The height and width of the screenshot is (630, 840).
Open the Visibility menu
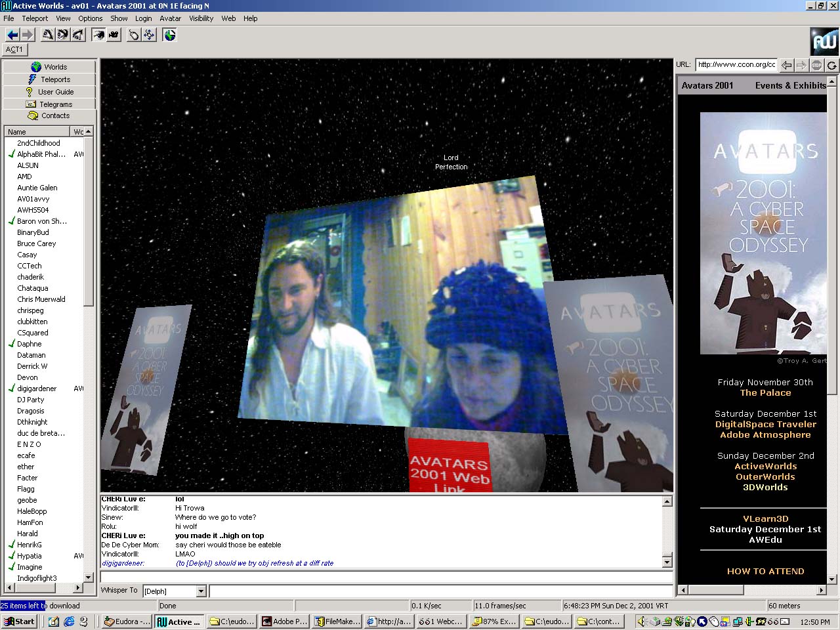pyautogui.click(x=201, y=18)
